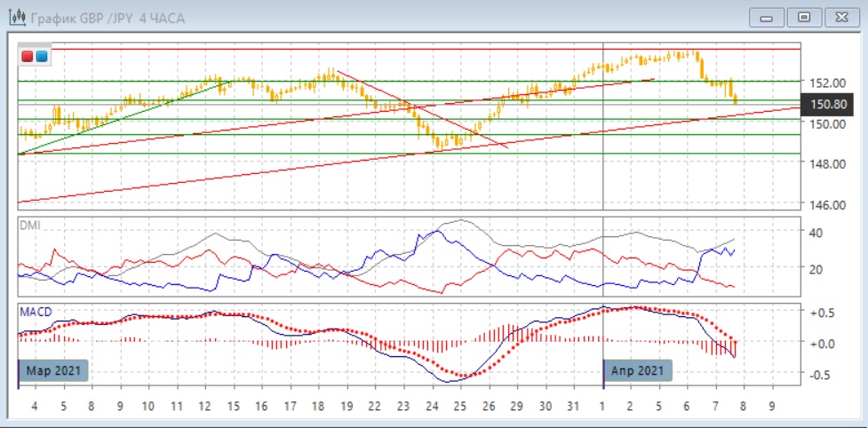Select the DMI indicator label
868x428 pixels.
click(x=29, y=225)
